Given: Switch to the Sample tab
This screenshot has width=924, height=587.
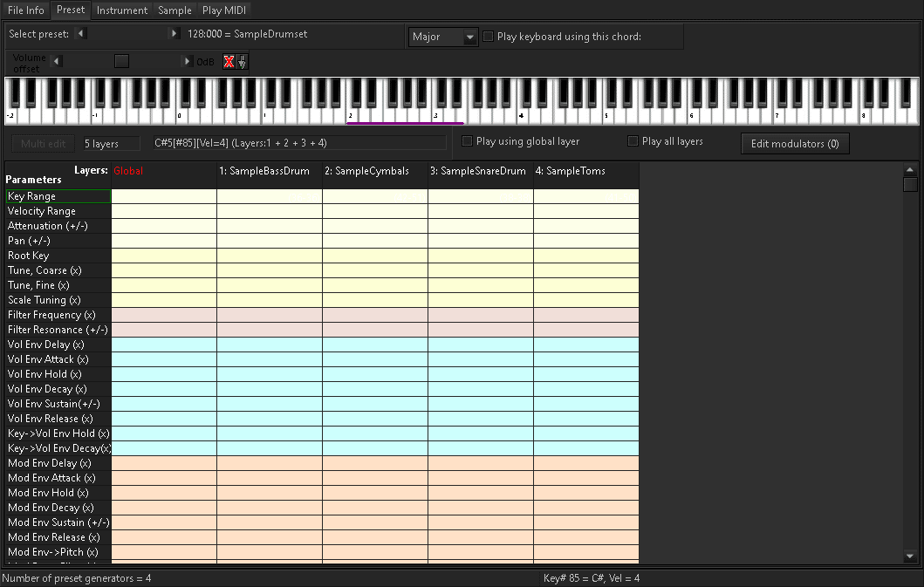Looking at the screenshot, I should pyautogui.click(x=174, y=10).
